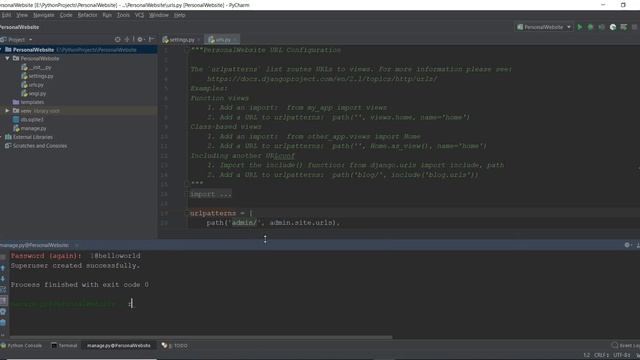This screenshot has width=640, height=360.
Task: Click the UTF-8 encoding in status bar
Action: click(622, 355)
